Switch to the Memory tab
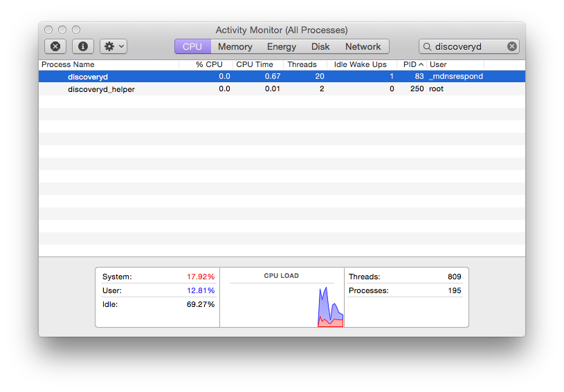 [235, 47]
